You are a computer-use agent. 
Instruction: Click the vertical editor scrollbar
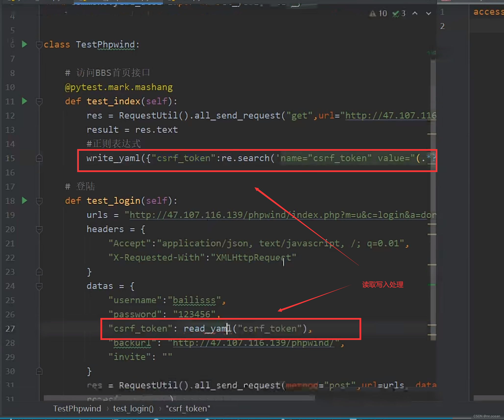(x=433, y=196)
